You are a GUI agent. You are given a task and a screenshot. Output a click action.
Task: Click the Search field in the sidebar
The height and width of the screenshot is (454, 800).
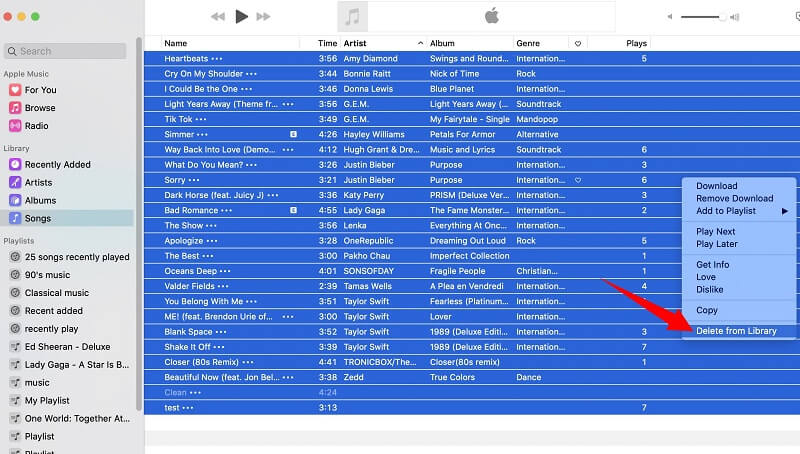coord(68,51)
